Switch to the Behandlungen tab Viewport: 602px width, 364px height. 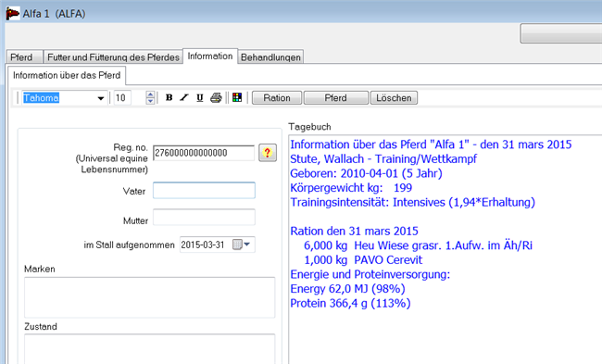pos(270,57)
